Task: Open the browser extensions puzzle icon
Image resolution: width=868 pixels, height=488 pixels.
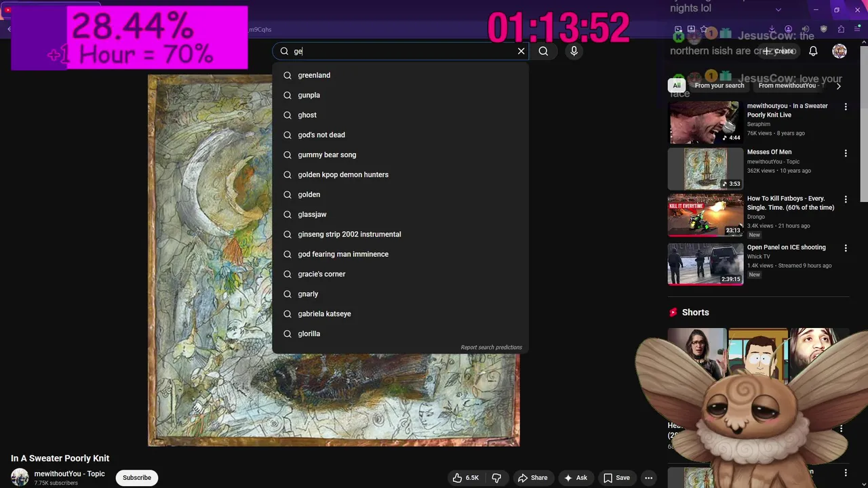Action: coord(841,29)
